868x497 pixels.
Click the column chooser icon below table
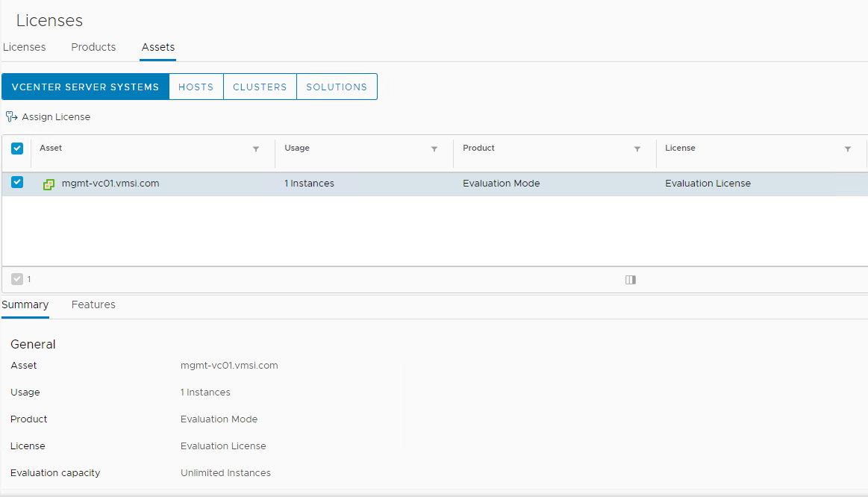click(631, 280)
